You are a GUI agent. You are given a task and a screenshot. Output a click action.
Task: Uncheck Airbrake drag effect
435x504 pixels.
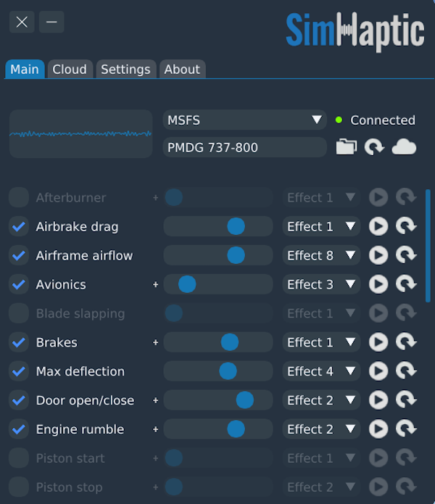(19, 226)
